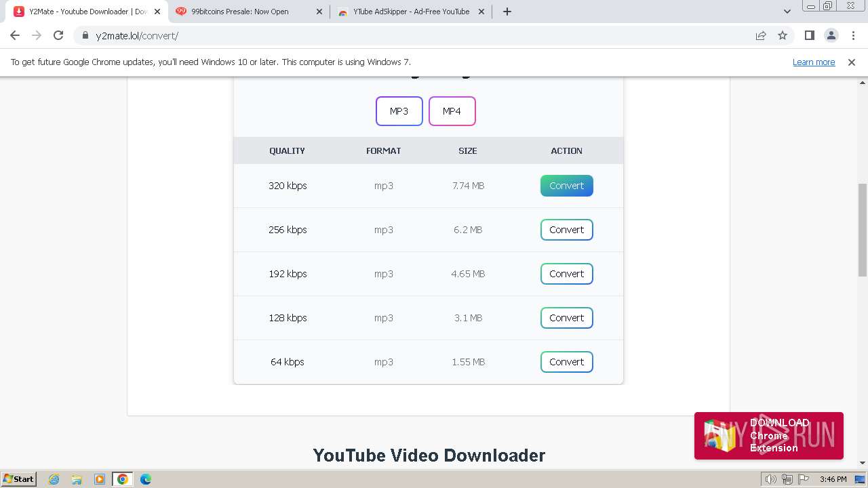This screenshot has width=868, height=488.
Task: Open Windows Explorer folder in taskbar
Action: (77, 479)
